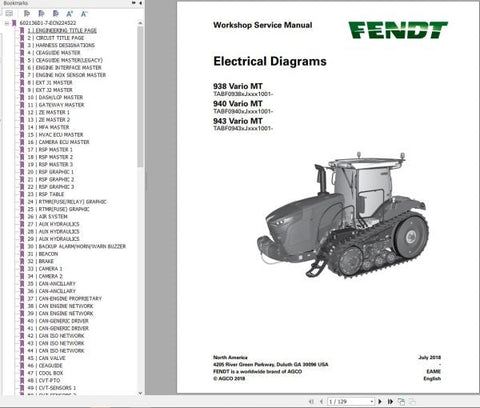
Task: Open bookmark 40 | CAN-GENERIC DRIVER
Action: 58,321
